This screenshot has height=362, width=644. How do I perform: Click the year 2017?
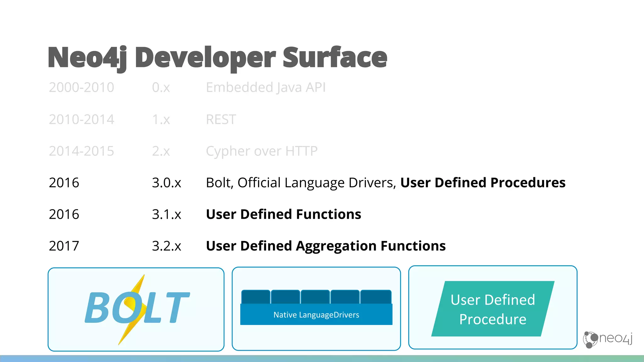coord(64,246)
